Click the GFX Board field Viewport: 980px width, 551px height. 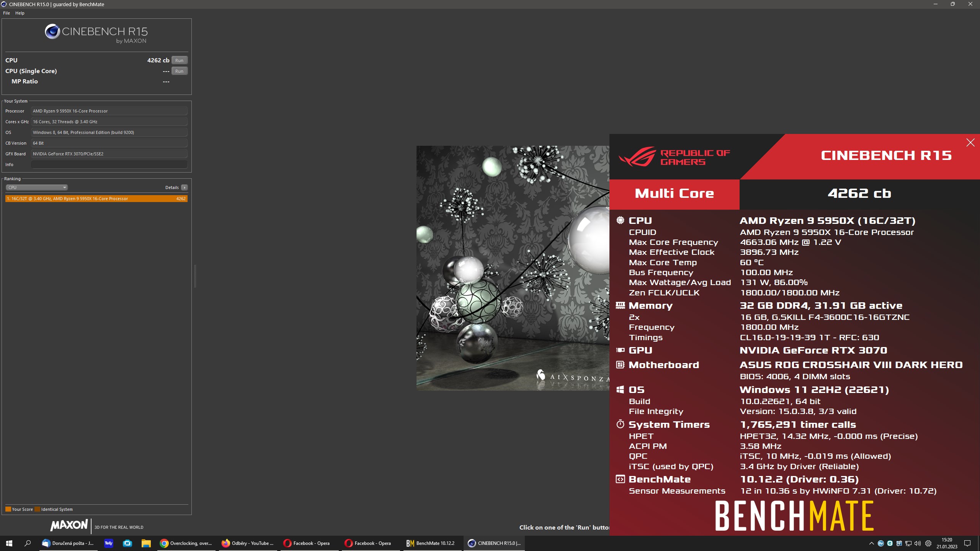(109, 154)
